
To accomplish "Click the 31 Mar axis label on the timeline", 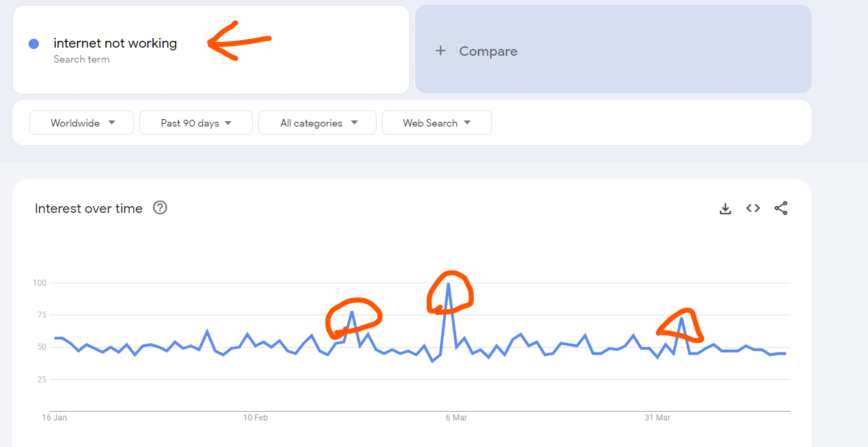I will 657,417.
